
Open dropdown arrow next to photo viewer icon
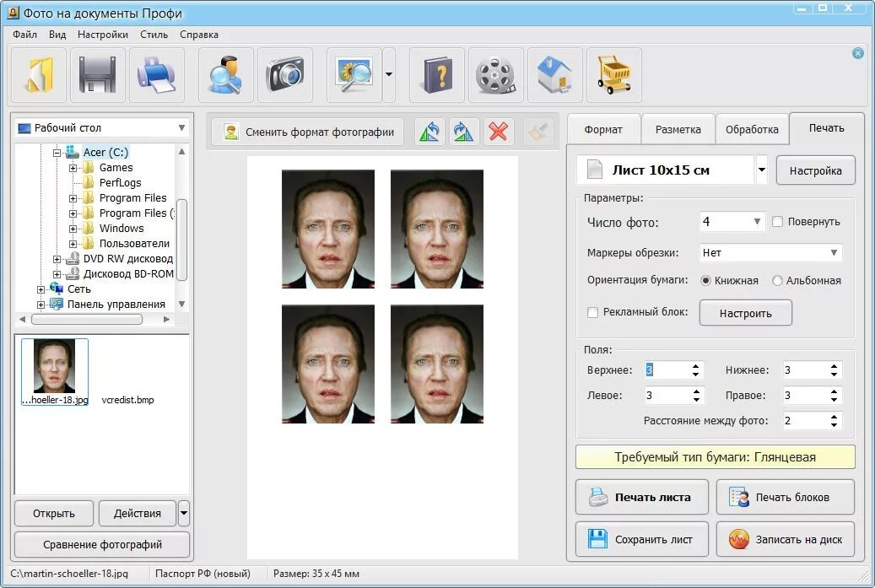[389, 75]
